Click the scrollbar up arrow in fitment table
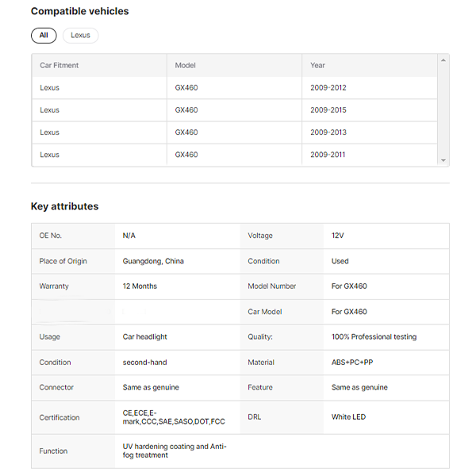 443,60
